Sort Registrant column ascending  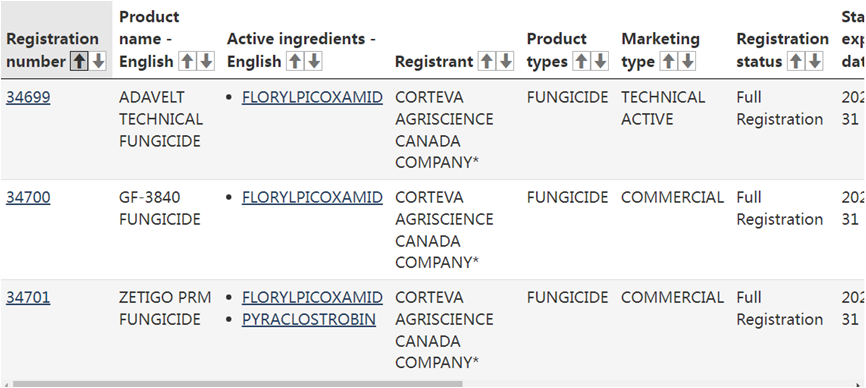click(x=487, y=61)
